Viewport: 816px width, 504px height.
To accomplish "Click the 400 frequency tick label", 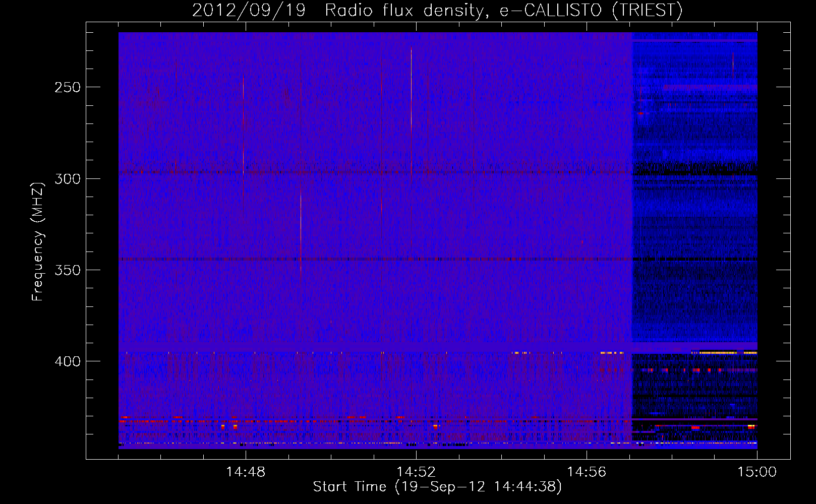I will tap(68, 361).
